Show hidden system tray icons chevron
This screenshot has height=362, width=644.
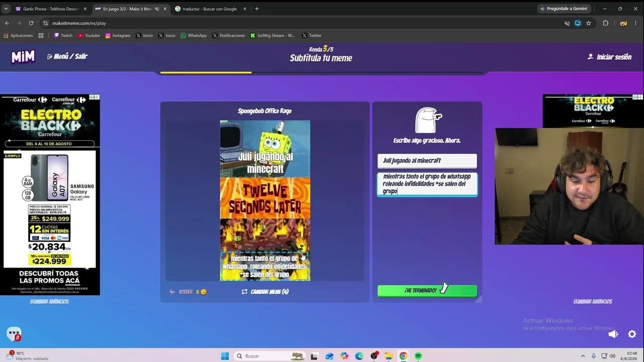click(x=583, y=356)
